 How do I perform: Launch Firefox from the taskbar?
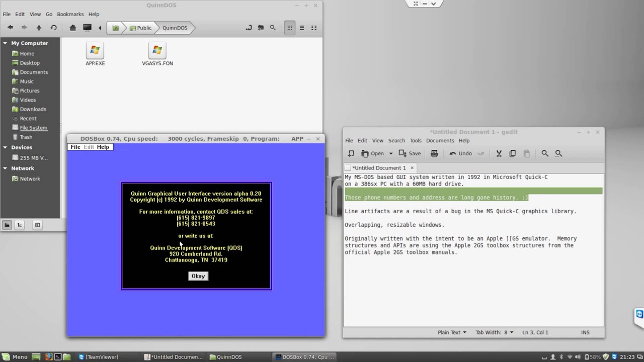[x=48, y=357]
